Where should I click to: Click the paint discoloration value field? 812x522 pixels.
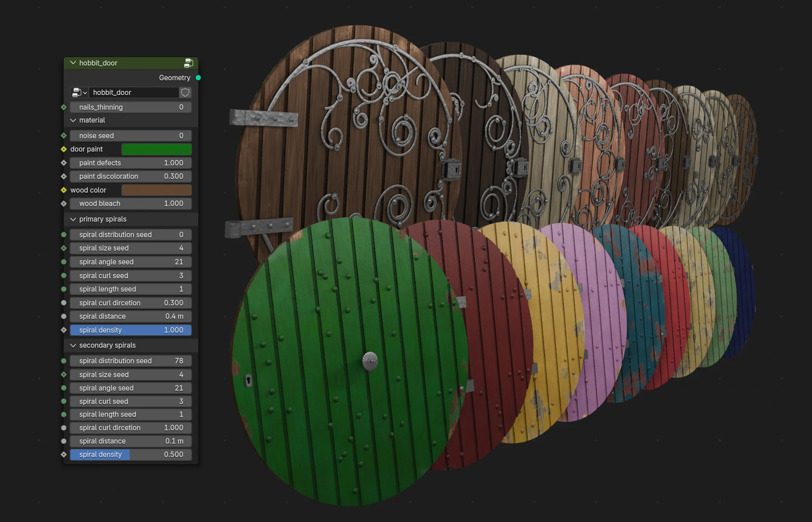(131, 176)
